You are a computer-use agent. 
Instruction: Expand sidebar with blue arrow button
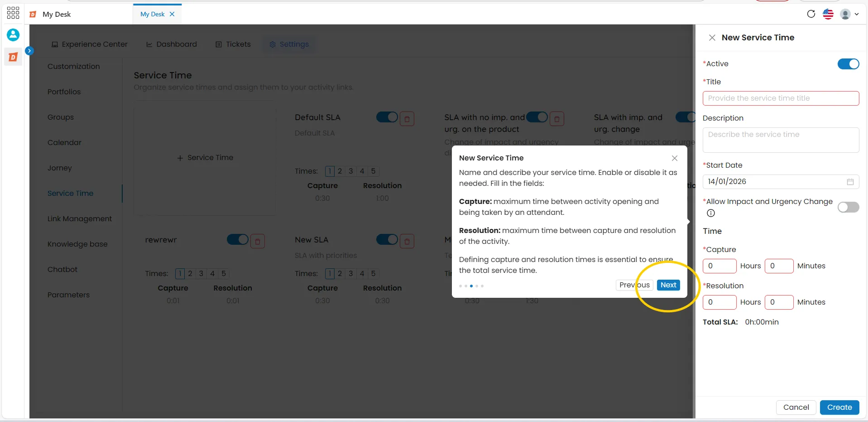tap(29, 51)
